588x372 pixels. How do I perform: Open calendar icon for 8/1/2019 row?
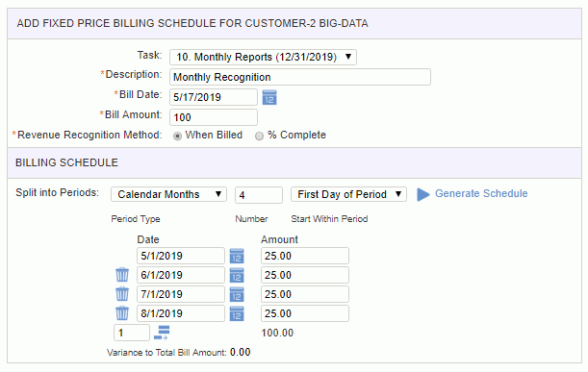point(237,313)
